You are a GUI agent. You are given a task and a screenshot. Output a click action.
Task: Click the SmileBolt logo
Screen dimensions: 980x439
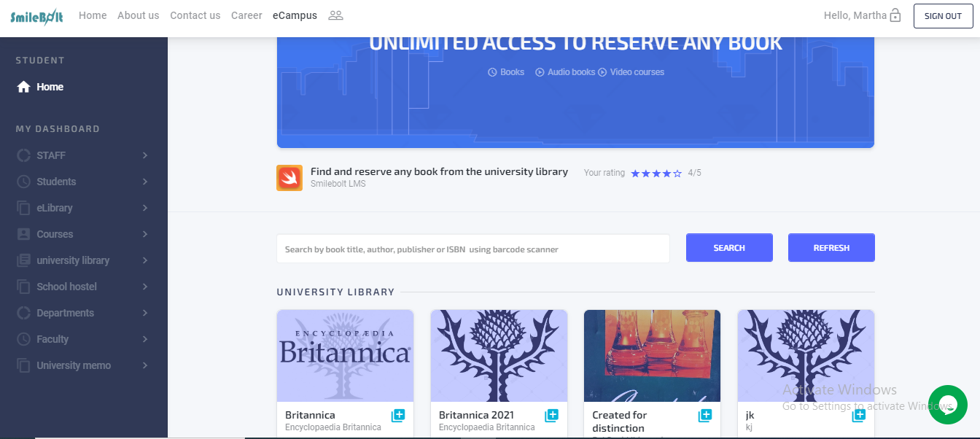coord(36,15)
